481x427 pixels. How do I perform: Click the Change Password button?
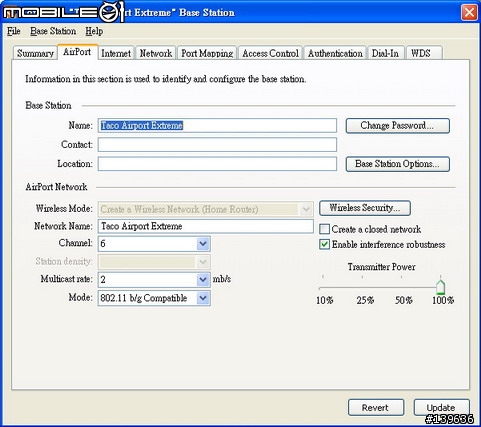[x=398, y=126]
